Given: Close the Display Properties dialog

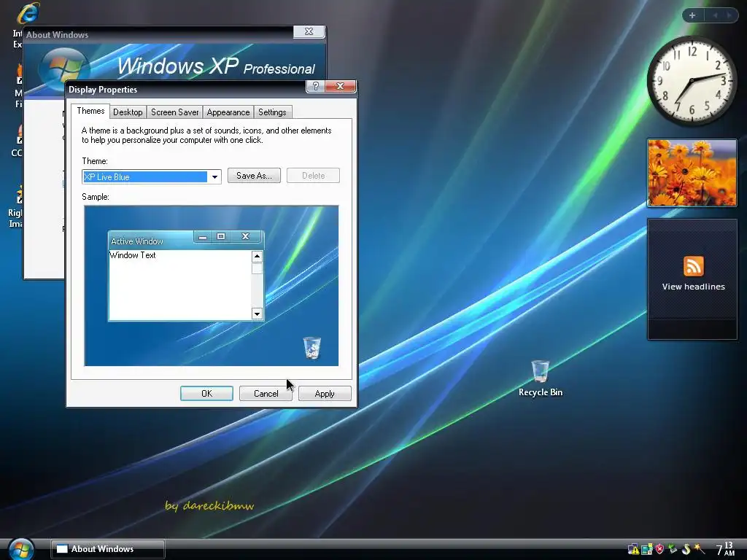Looking at the screenshot, I should click(340, 86).
